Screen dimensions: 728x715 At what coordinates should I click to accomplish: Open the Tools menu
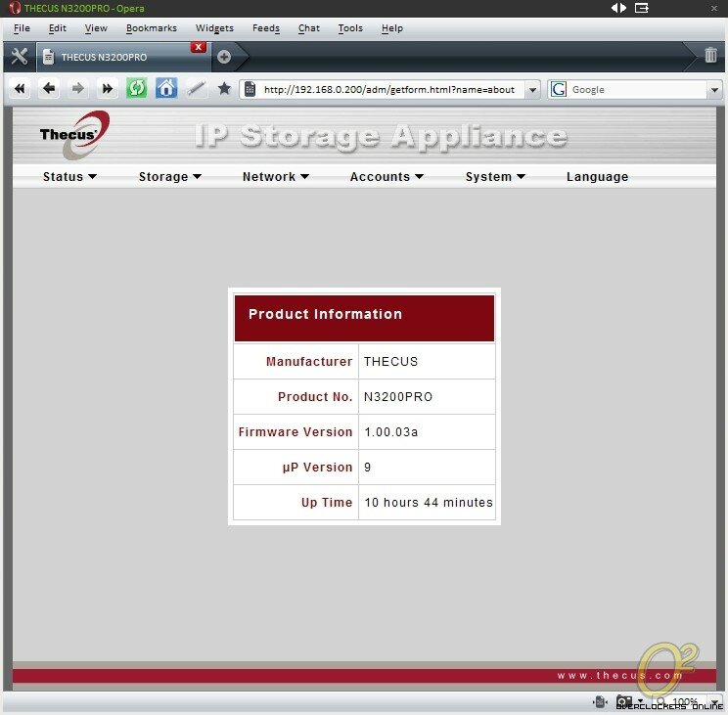tap(350, 28)
